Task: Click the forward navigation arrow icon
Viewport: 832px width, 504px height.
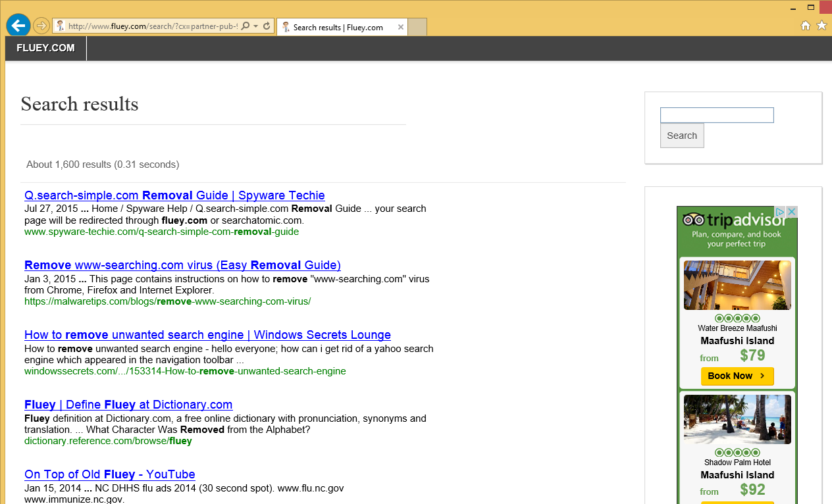Action: [x=41, y=26]
